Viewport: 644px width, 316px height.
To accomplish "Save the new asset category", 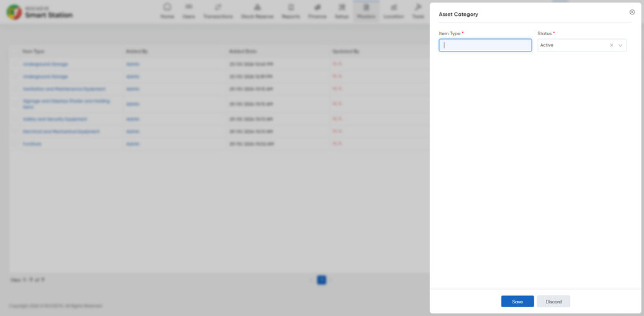I will [x=518, y=302].
